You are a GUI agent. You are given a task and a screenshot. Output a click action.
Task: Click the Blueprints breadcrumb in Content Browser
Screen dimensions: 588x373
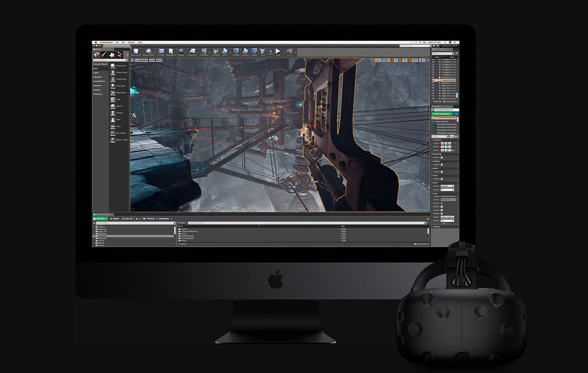click(165, 218)
